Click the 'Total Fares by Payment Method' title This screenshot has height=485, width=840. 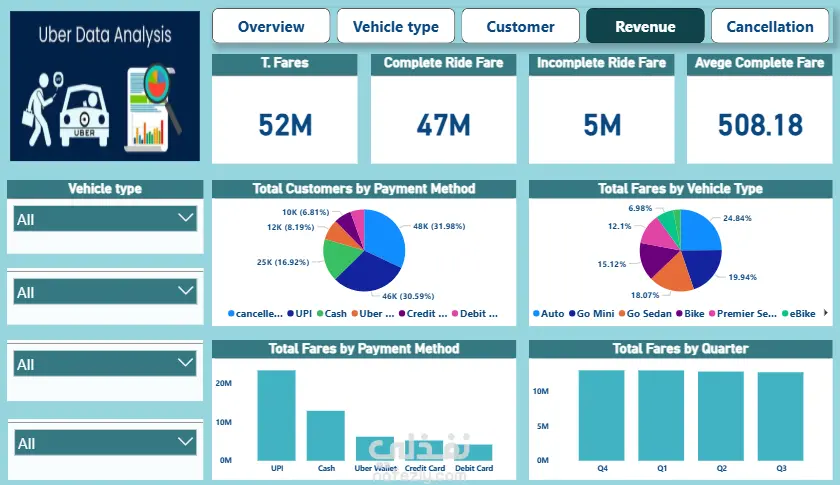click(364, 349)
